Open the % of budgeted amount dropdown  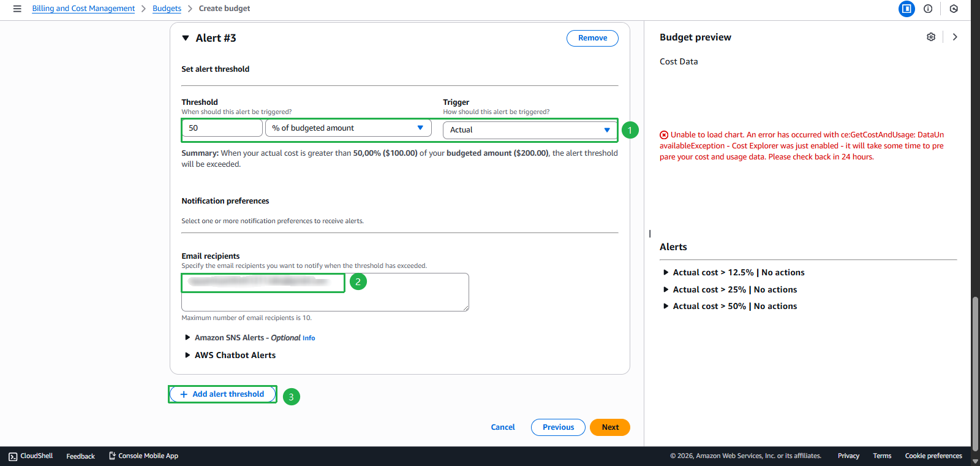point(348,128)
